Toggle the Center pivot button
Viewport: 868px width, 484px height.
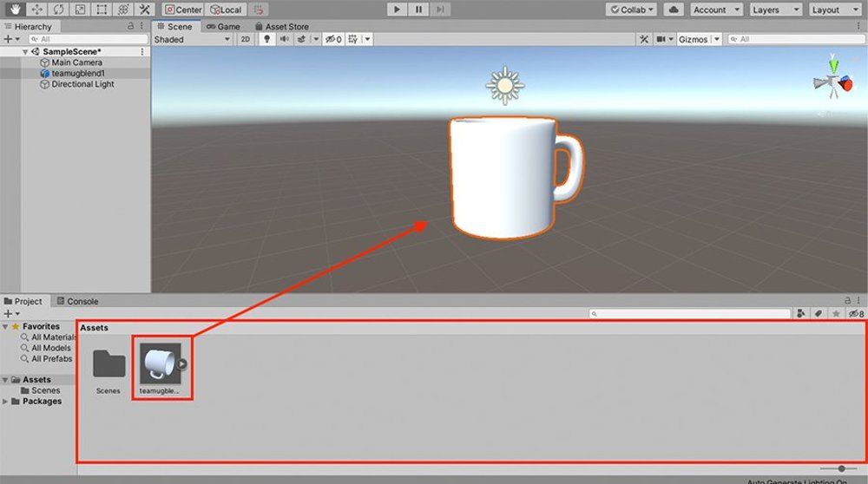pos(183,10)
